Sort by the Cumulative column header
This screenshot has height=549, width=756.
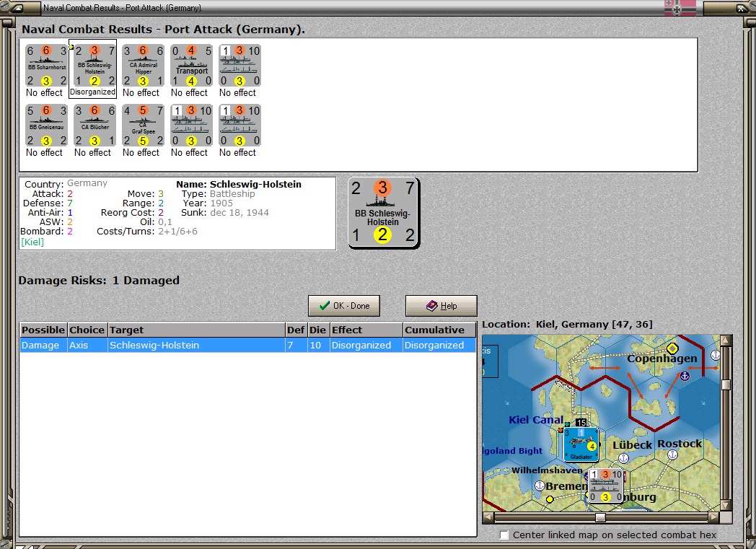pos(439,330)
